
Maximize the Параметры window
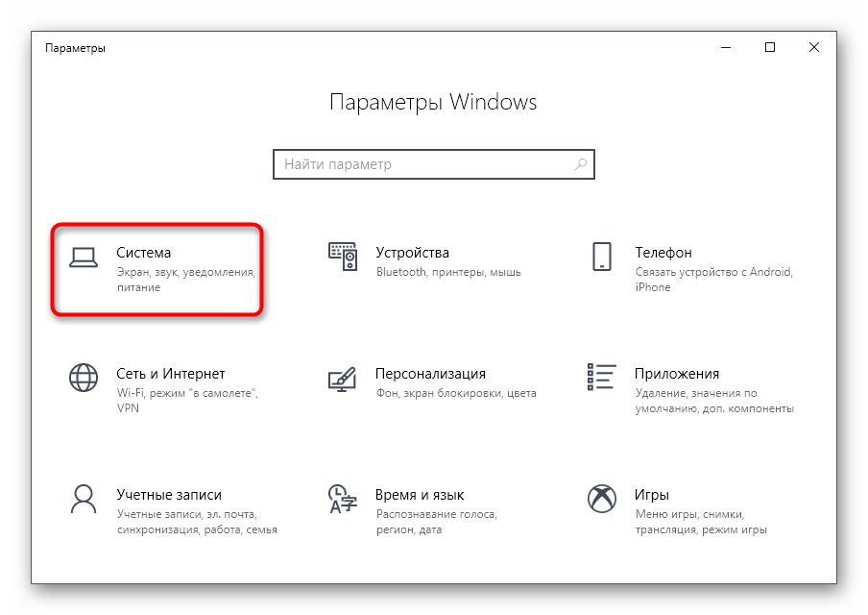pos(770,48)
